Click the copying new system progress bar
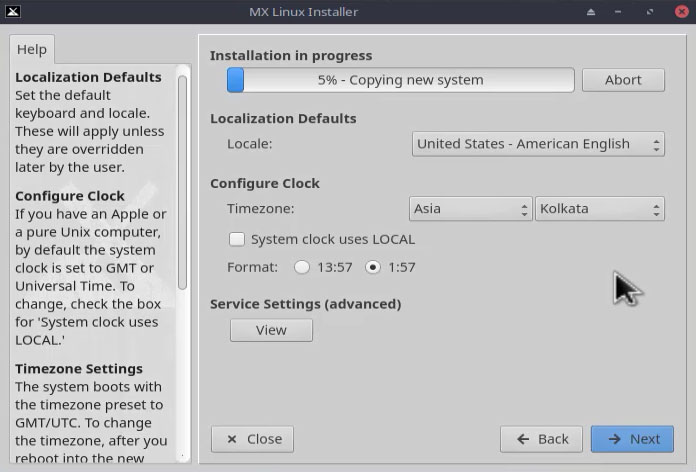Viewport: 696px width, 472px height. pyautogui.click(x=400, y=80)
